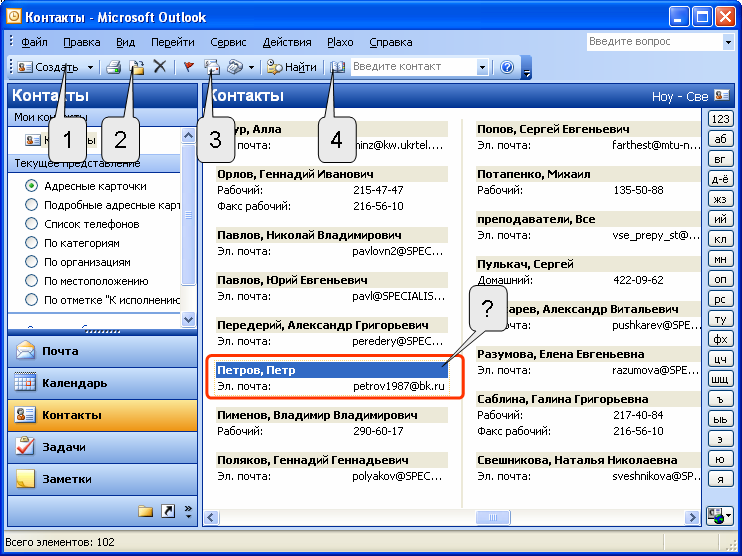Click the contact card icon in Контакты header
Viewport: 742px width, 556px height.
pyautogui.click(x=722, y=95)
